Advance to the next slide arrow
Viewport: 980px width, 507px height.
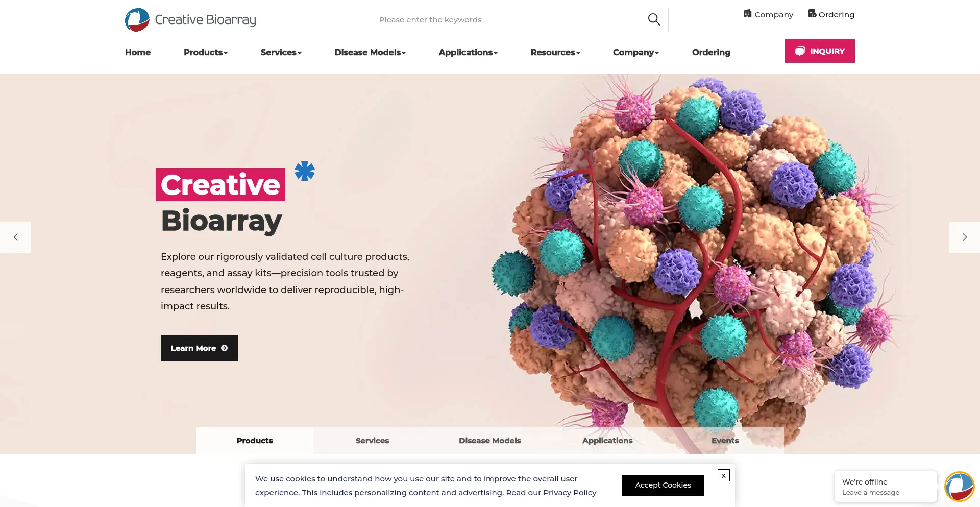coord(965,237)
